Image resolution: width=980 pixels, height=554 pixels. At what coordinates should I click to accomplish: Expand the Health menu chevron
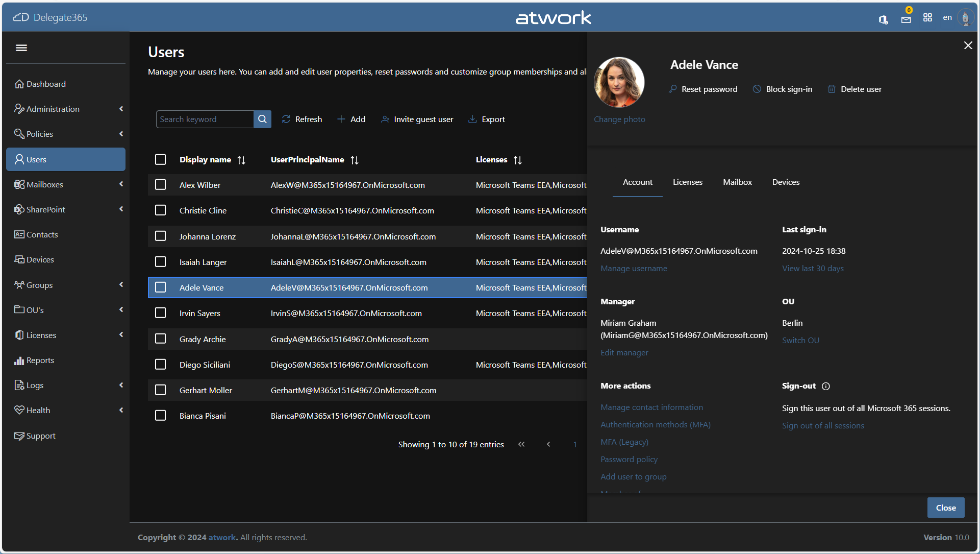(121, 410)
